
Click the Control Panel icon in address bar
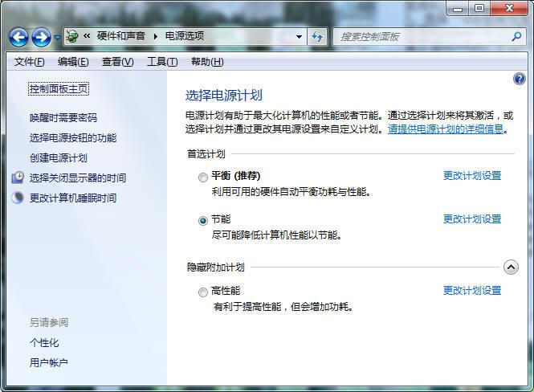[71, 36]
